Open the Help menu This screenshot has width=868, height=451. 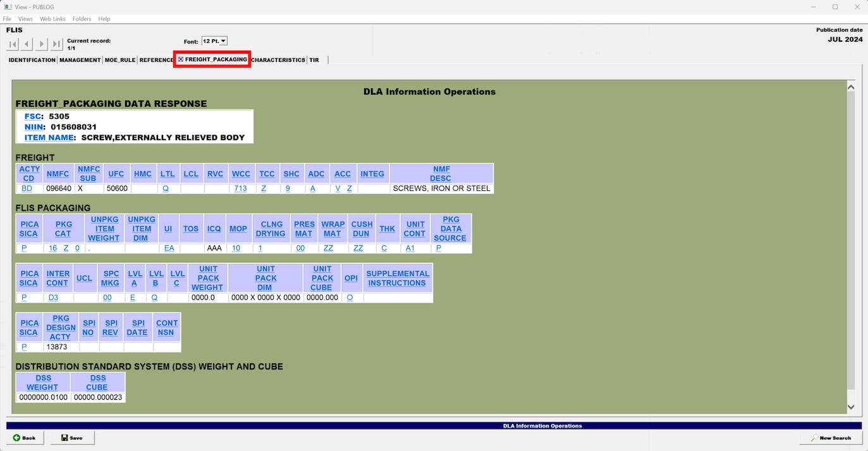[x=104, y=19]
